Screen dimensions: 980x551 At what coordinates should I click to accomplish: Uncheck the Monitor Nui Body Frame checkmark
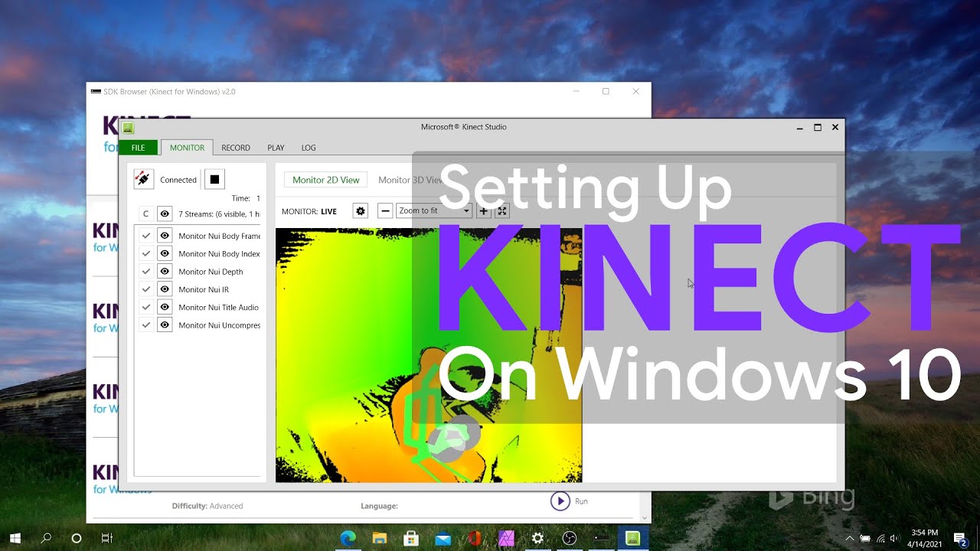[145, 236]
